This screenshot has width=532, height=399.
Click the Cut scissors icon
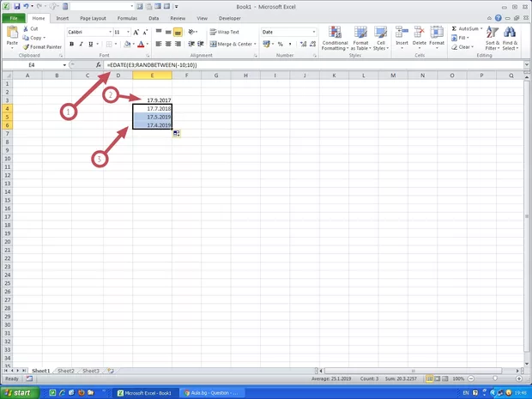click(x=26, y=29)
